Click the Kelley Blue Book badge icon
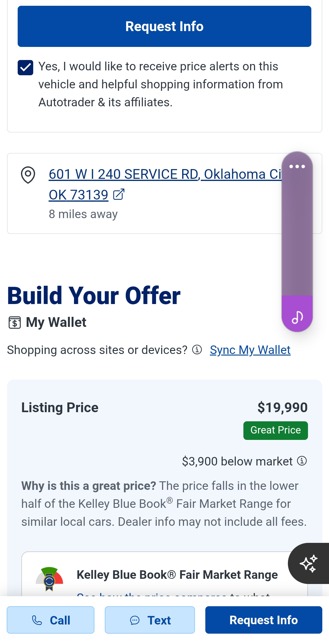This screenshot has height=644, width=329. pos(49,579)
